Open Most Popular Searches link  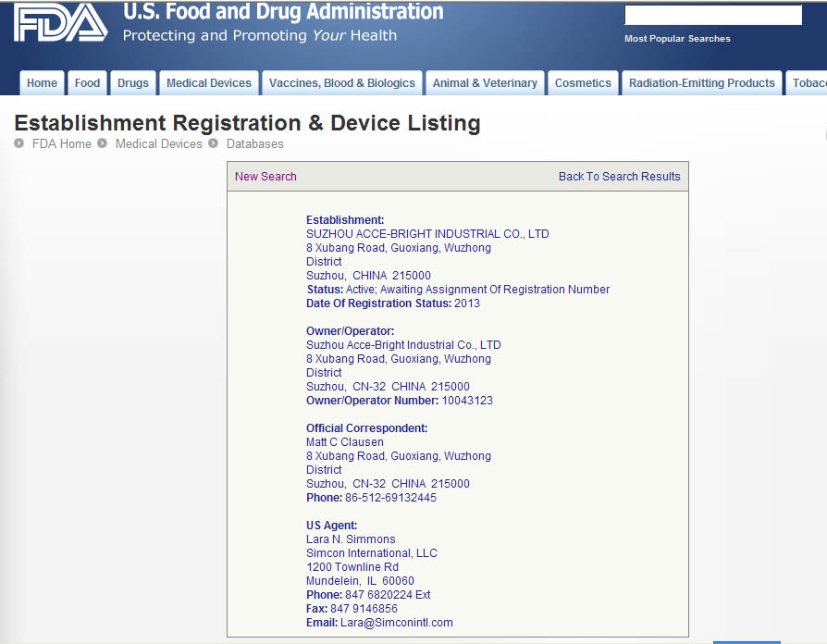677,39
